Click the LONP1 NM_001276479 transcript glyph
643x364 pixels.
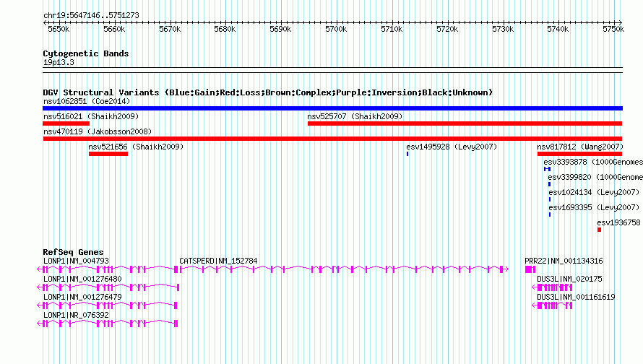coord(107,305)
